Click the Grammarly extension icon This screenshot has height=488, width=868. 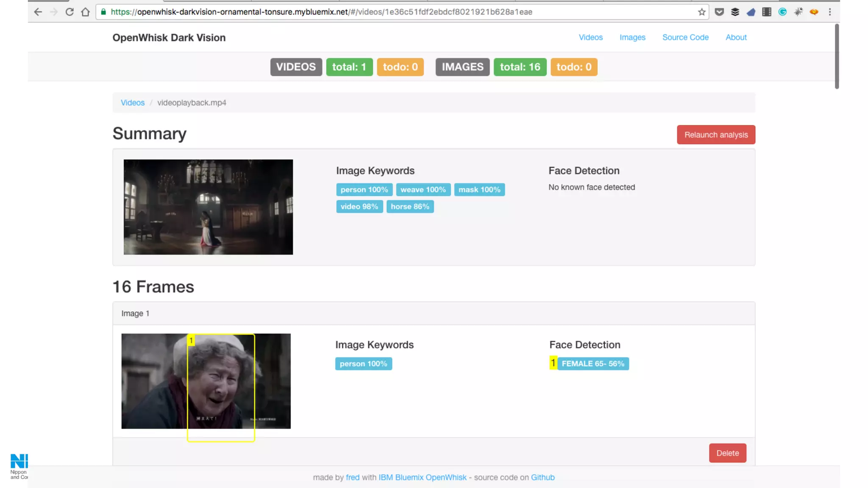click(x=782, y=12)
